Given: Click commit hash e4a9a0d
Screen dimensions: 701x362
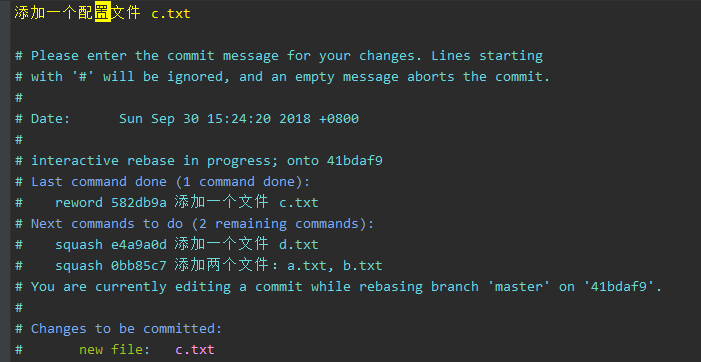Looking at the screenshot, I should click(x=139, y=245).
